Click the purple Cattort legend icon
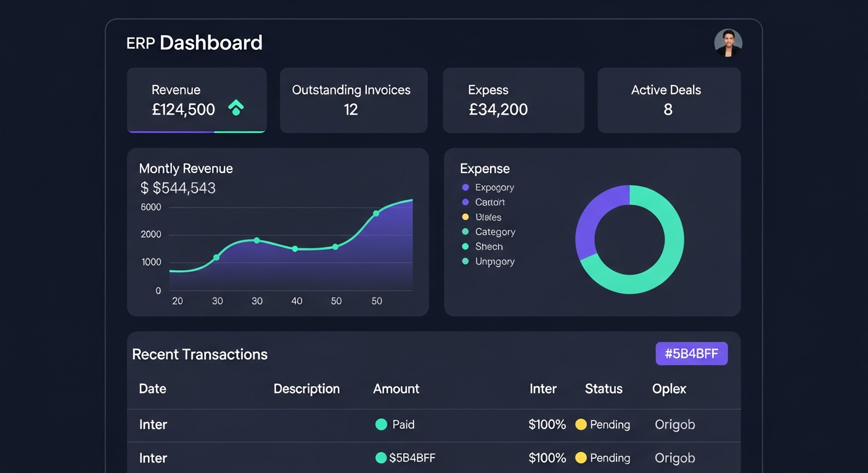 click(x=464, y=202)
